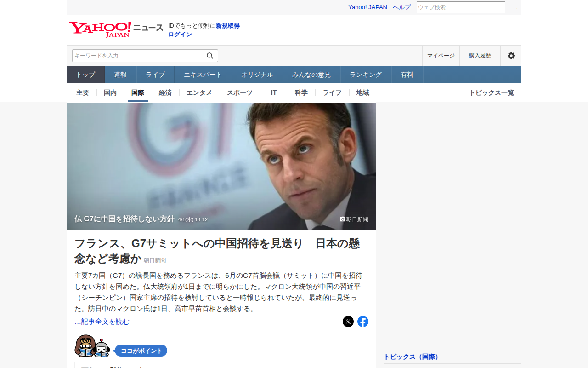Viewport: 588px width, 368px height.
Task: Click the magnifier search icon
Action: pyautogui.click(x=210, y=56)
